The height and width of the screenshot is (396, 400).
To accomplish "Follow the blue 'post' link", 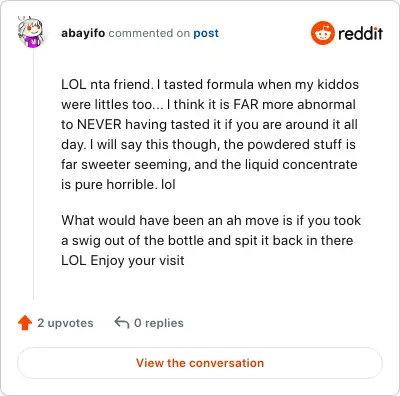I will (x=206, y=34).
